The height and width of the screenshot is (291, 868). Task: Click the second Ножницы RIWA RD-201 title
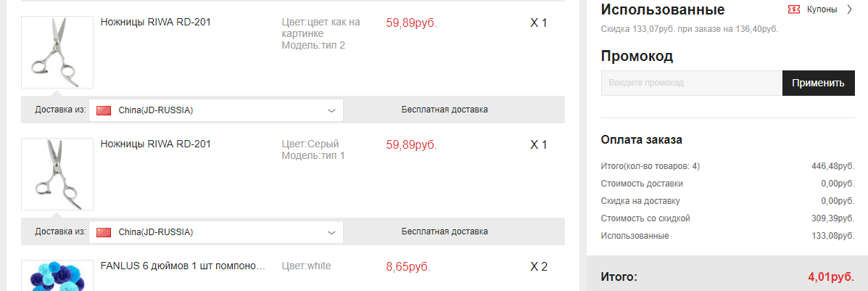click(x=156, y=144)
